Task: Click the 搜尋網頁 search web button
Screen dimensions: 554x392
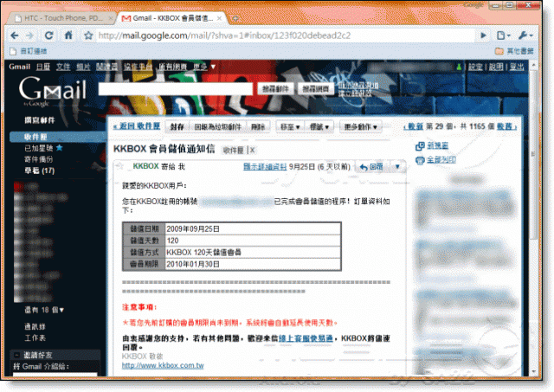Action: (315, 89)
